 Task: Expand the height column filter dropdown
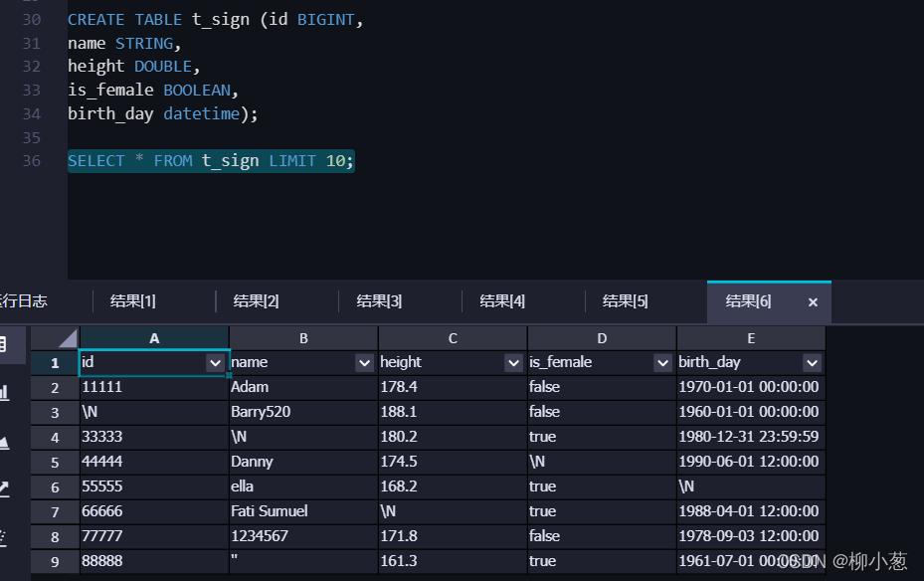[x=513, y=363]
